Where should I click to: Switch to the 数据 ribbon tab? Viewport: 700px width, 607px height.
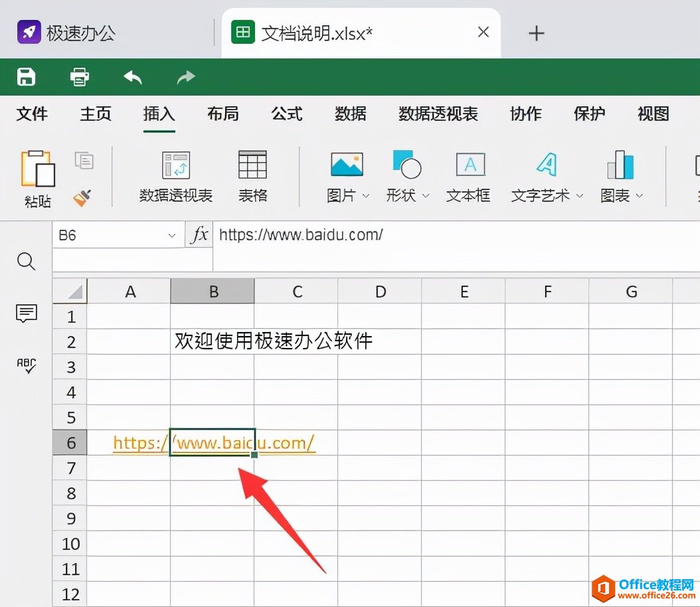[x=350, y=114]
